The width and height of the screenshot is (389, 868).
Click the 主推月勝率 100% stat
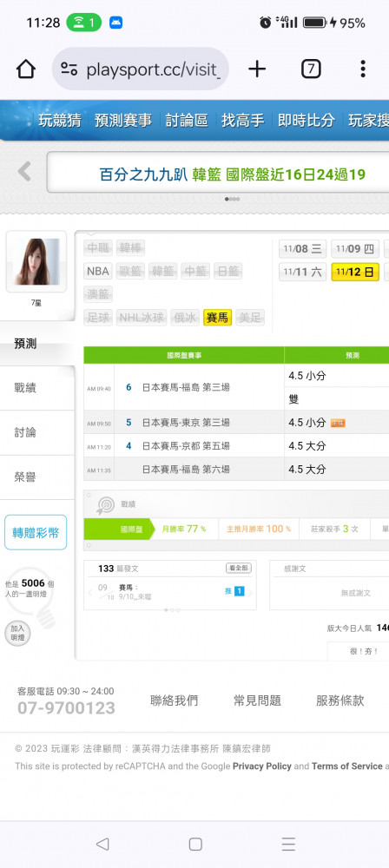[259, 529]
